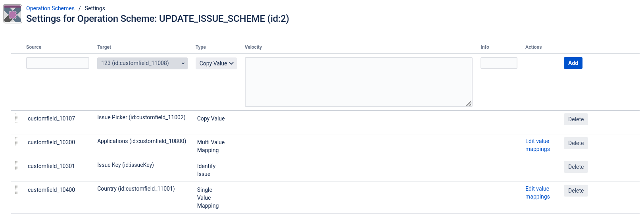Grab the drag handle for customfield_10107 row

[x=17, y=118]
